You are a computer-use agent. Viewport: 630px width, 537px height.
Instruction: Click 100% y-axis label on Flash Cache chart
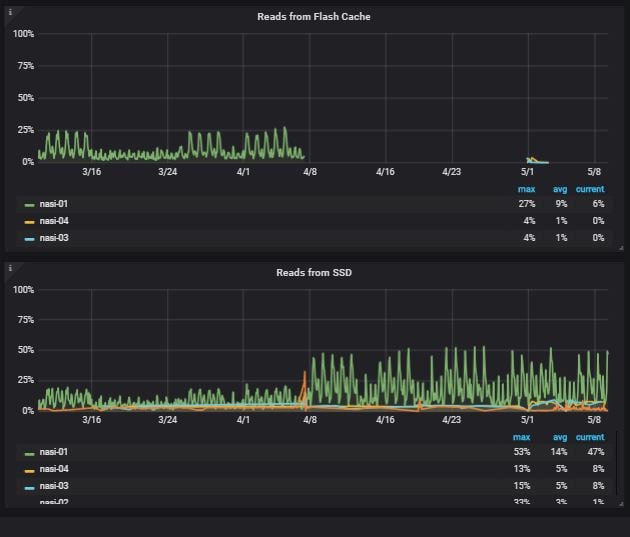[23, 34]
